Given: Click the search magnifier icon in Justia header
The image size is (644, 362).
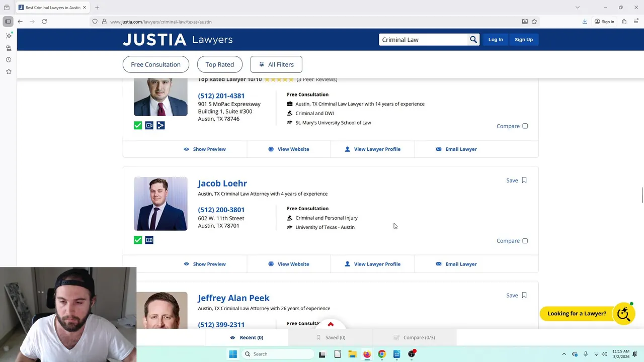Looking at the screenshot, I should 473,40.
